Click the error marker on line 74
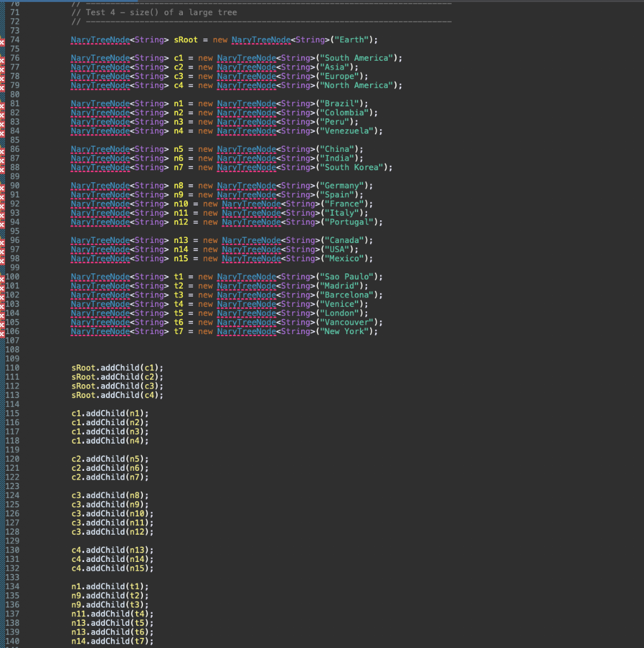Viewport: 644px width, 648px height. pos(2,42)
